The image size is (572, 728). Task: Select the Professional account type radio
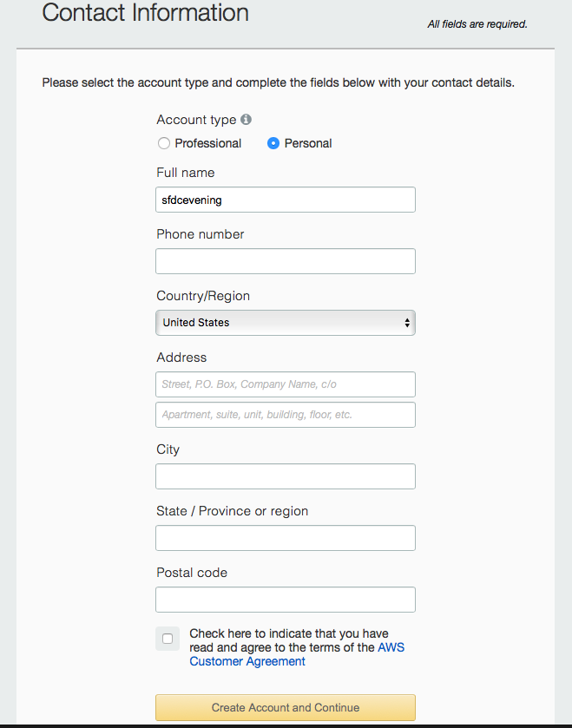[x=163, y=143]
